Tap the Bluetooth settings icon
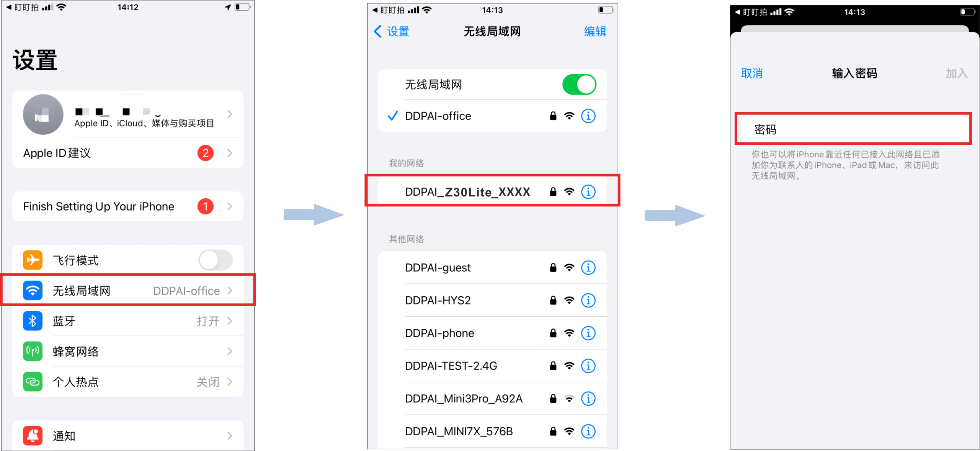This screenshot has width=980, height=451. tap(33, 321)
